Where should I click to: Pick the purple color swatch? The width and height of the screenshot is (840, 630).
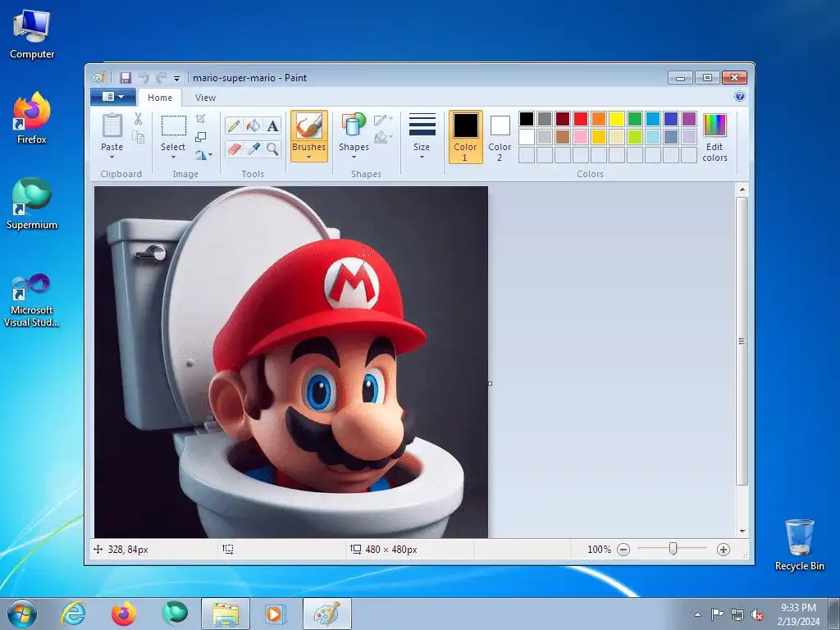point(689,118)
